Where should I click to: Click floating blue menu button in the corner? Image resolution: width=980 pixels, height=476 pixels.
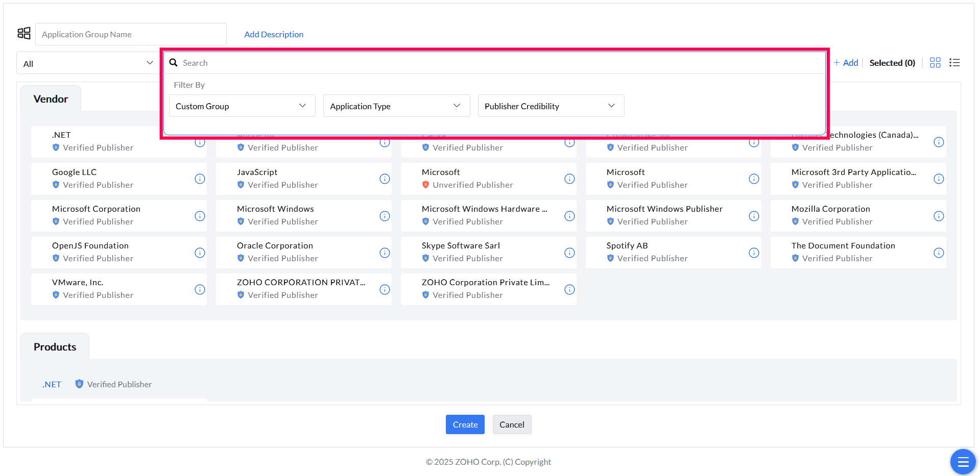pos(963,462)
